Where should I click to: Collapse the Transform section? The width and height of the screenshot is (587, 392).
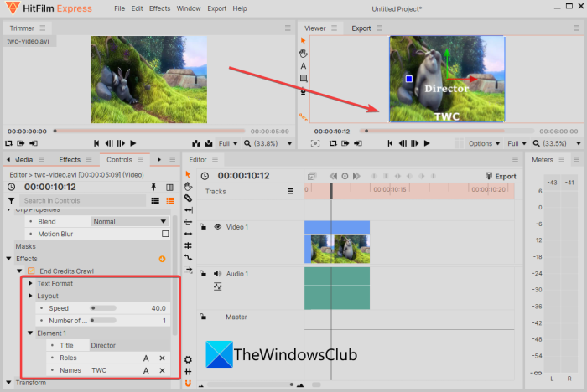pos(8,383)
